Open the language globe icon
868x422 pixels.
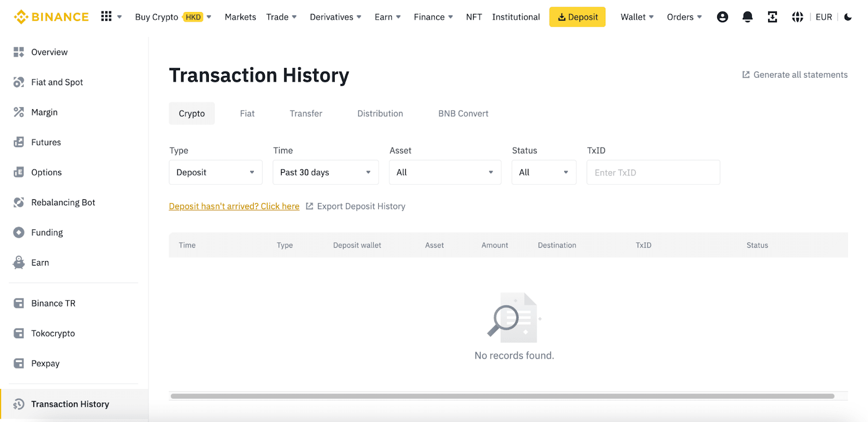(x=797, y=17)
